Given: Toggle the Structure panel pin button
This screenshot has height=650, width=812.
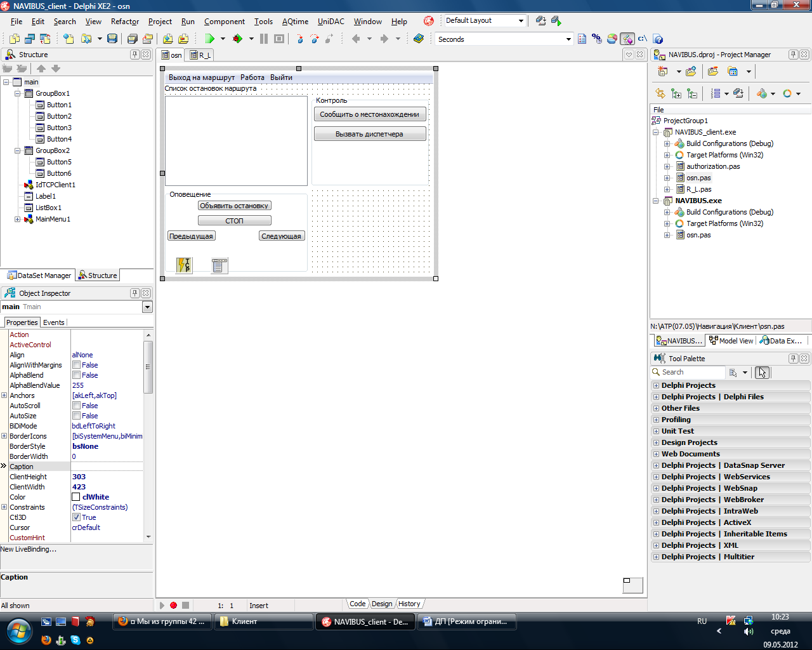Looking at the screenshot, I should point(134,55).
